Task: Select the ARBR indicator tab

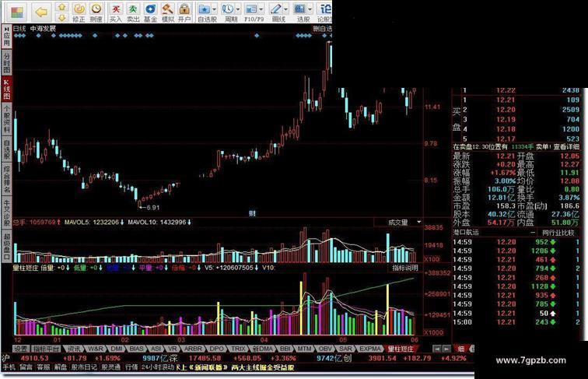Action: coord(193,349)
